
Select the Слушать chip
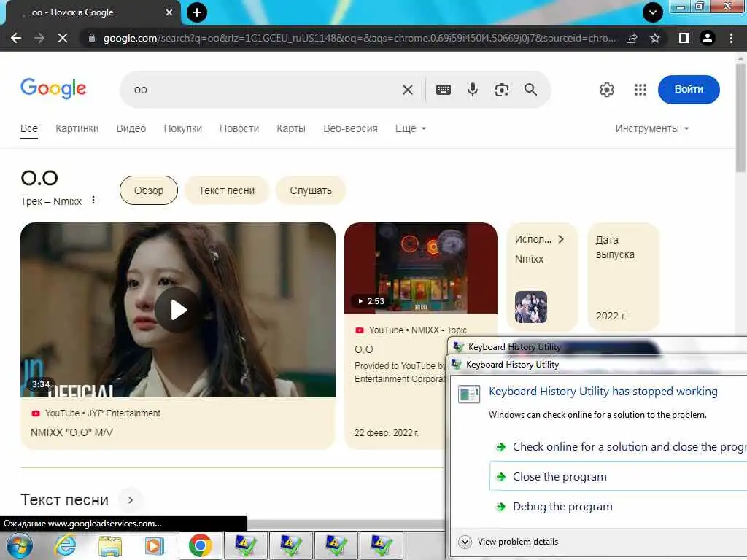[x=311, y=190]
